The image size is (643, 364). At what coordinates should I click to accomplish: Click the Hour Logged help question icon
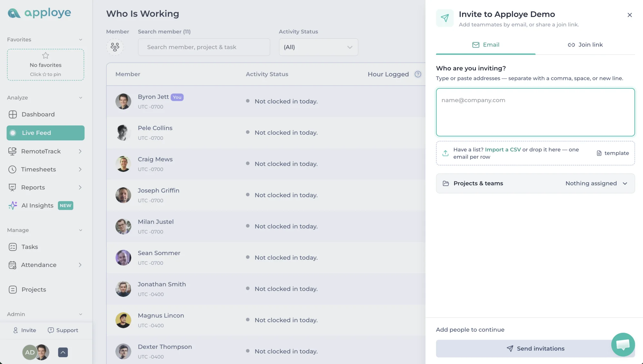point(418,74)
